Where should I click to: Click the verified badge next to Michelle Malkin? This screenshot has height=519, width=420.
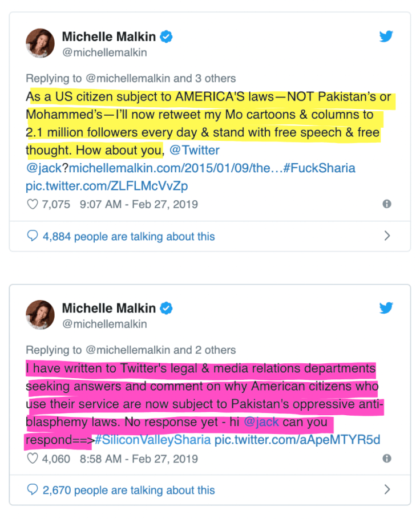pos(165,36)
